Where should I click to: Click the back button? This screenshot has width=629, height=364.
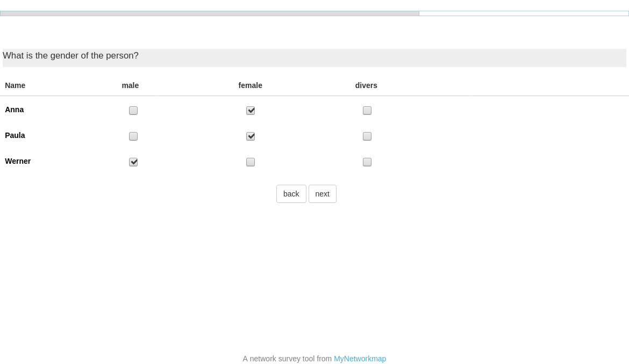click(x=291, y=194)
